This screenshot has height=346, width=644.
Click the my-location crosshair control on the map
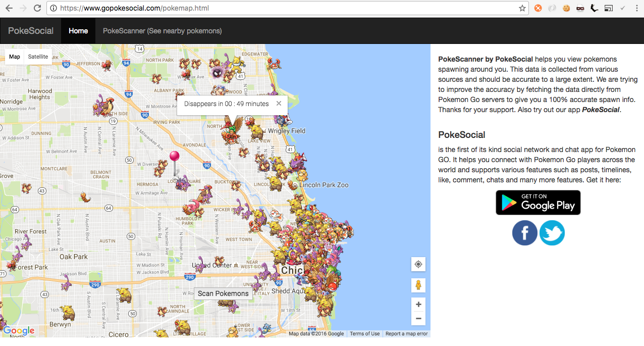418,264
